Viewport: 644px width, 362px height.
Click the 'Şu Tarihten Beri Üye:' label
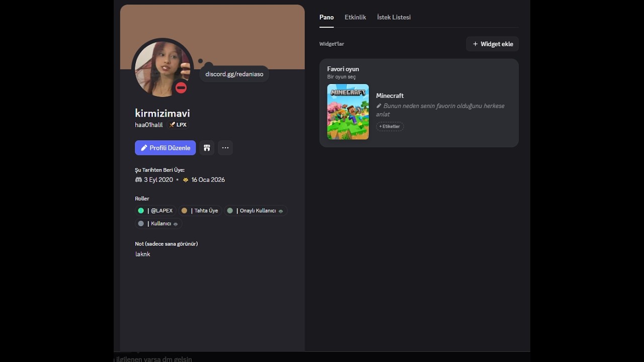tap(159, 170)
